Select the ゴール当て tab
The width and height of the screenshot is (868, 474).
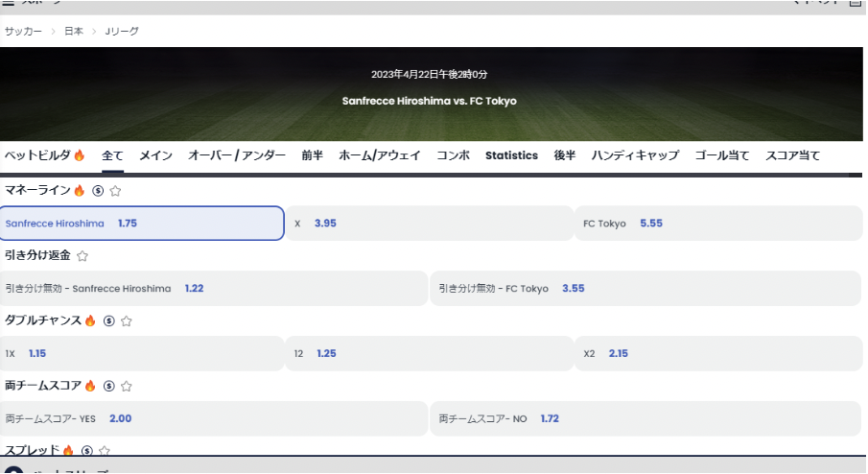point(722,155)
